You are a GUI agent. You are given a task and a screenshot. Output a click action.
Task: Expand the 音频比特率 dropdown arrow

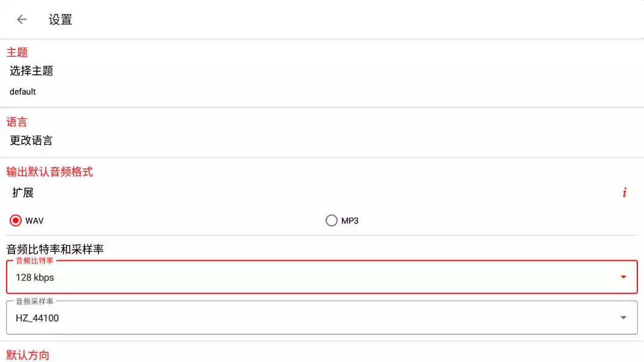(x=623, y=278)
